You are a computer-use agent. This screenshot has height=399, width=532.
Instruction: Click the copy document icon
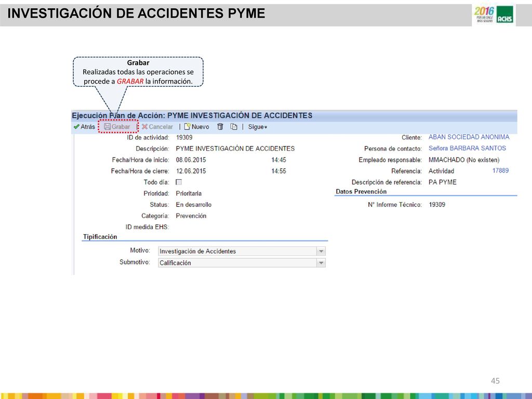[x=234, y=127]
